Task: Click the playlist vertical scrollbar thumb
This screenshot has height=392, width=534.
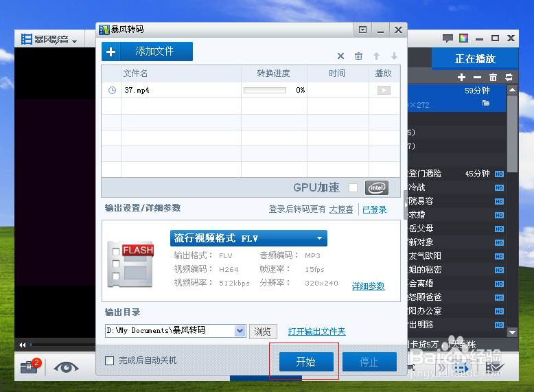Action: pyautogui.click(x=512, y=134)
